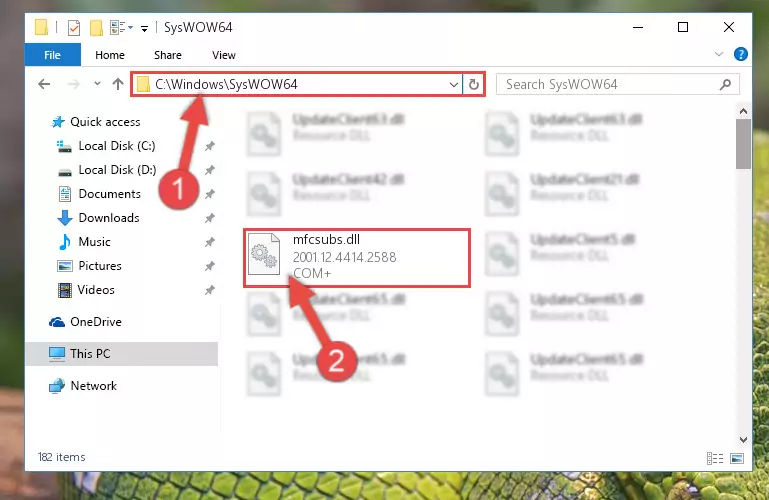
Task: Switch to Details view layout
Action: [x=715, y=458]
